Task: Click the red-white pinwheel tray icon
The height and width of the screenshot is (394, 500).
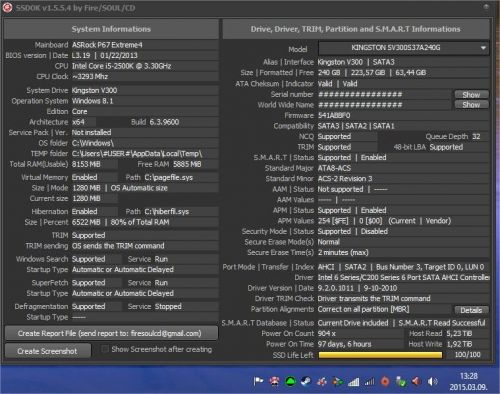Action: coord(322,381)
